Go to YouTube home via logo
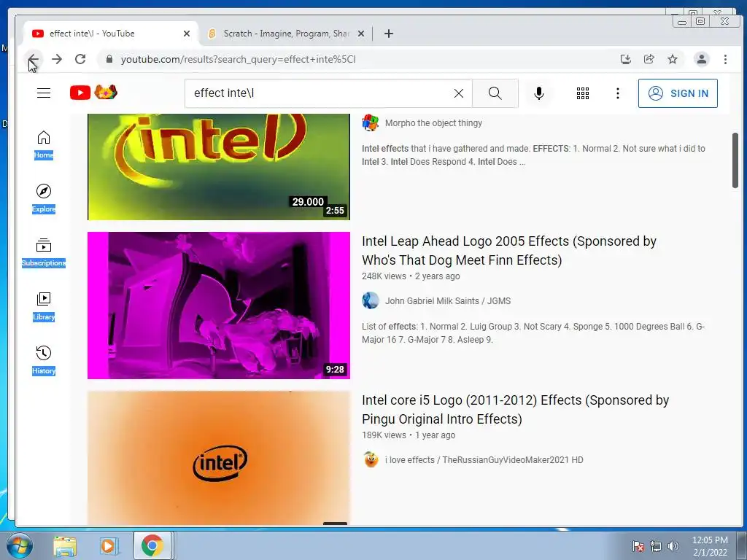This screenshot has height=560, width=747. click(x=93, y=93)
